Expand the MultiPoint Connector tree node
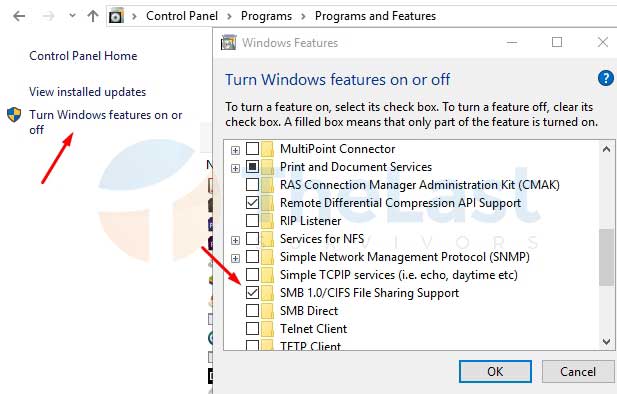Viewport: 617px width, 394px height. click(x=235, y=150)
